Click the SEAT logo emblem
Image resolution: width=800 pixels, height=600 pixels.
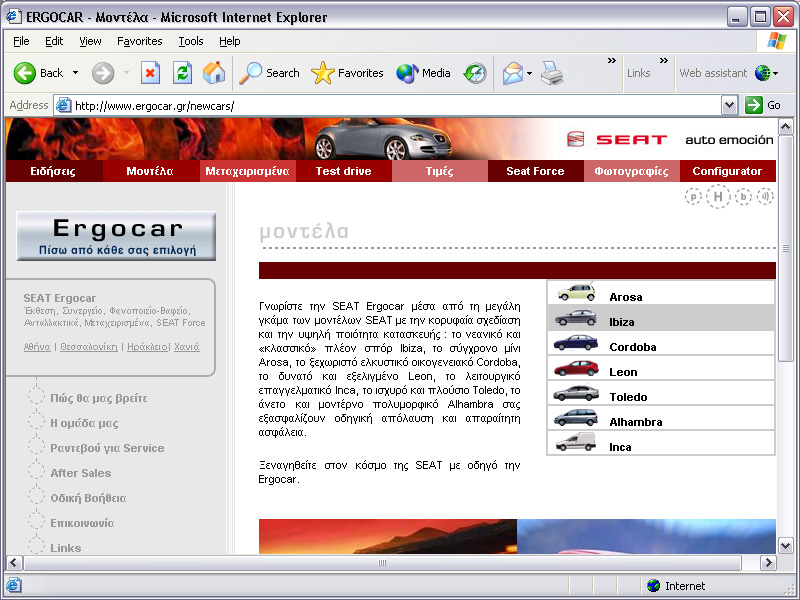576,139
